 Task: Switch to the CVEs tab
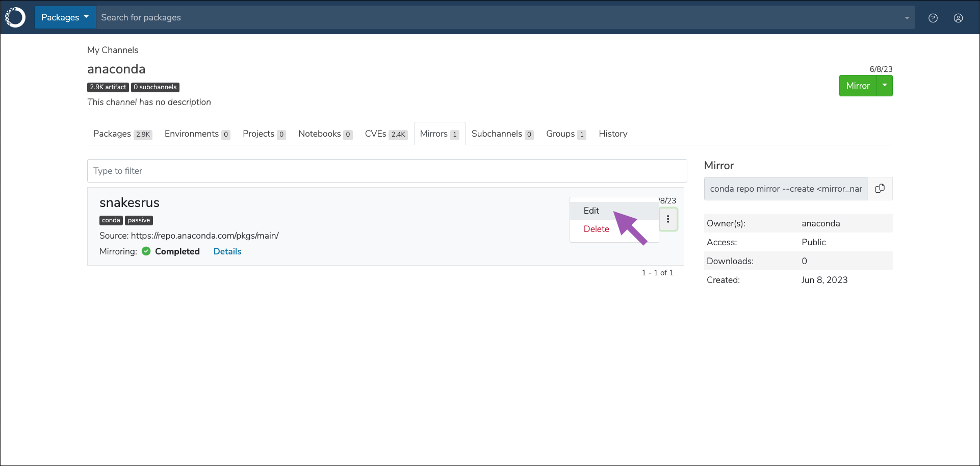[386, 134]
